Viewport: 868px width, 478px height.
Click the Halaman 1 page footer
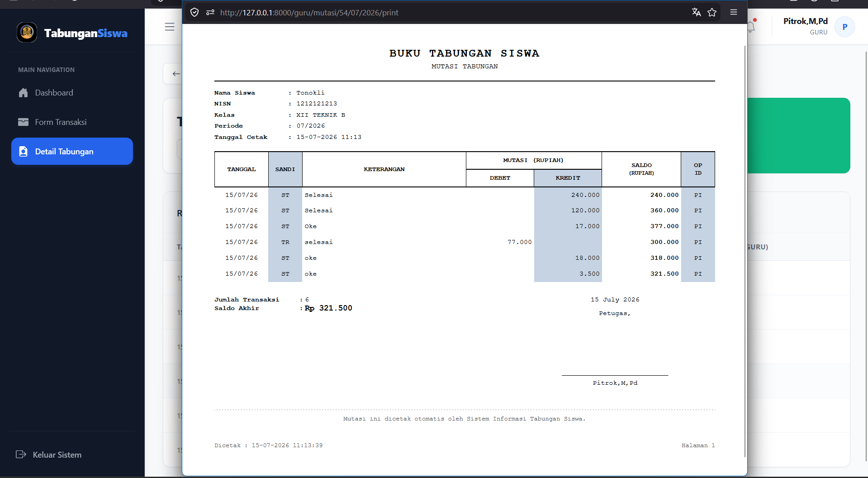(x=698, y=445)
